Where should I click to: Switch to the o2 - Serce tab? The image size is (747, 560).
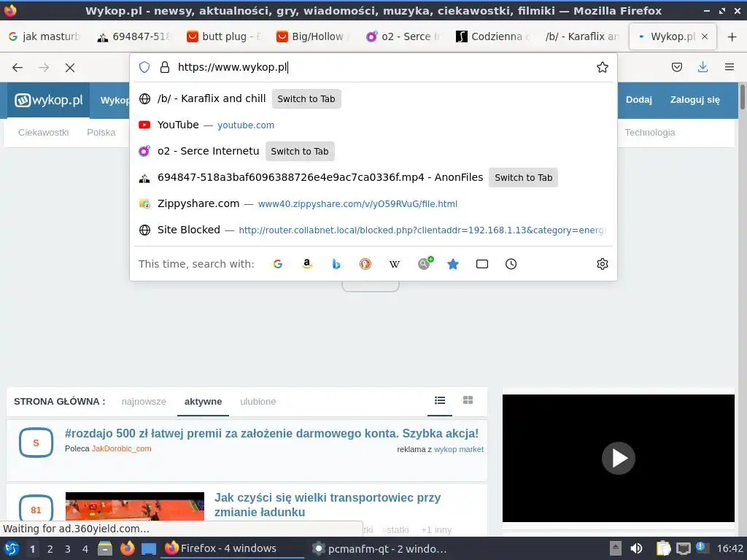click(x=403, y=36)
